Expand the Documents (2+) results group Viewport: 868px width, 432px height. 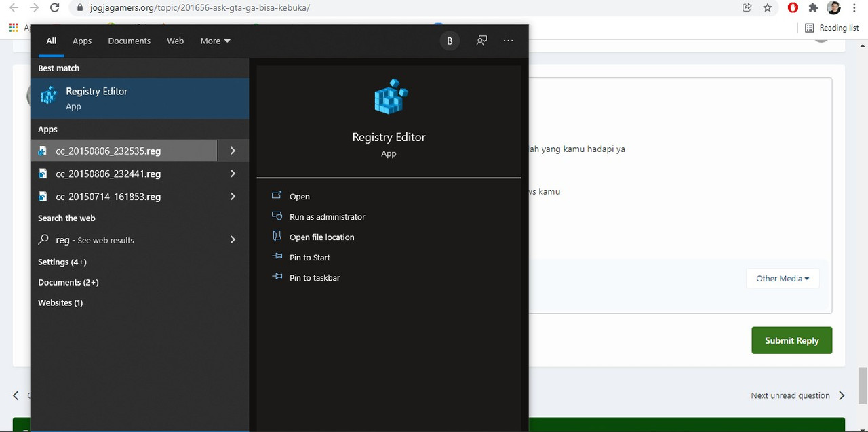(68, 282)
